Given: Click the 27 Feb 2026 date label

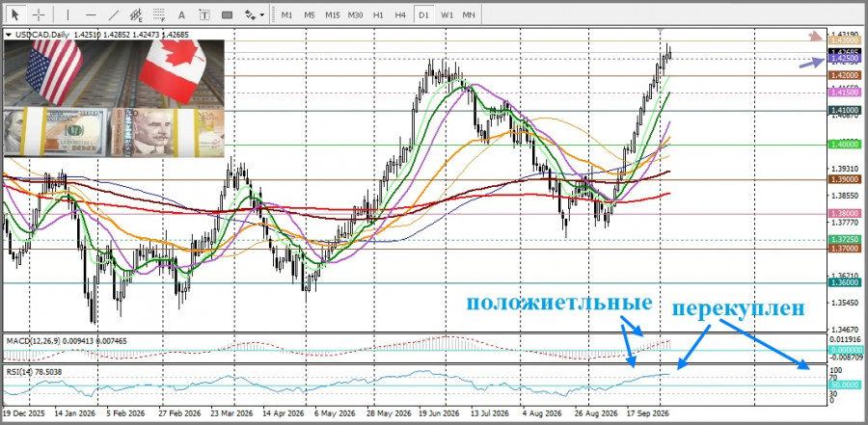Looking at the screenshot, I should coord(179,413).
